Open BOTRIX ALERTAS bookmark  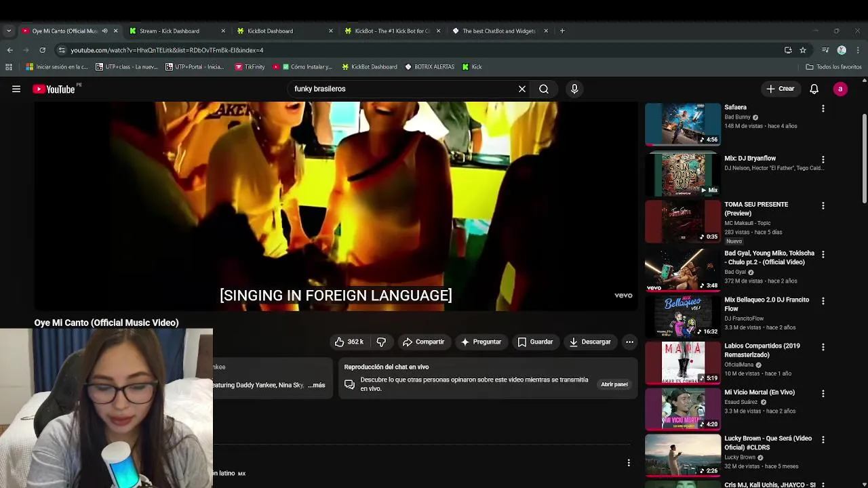coord(429,66)
